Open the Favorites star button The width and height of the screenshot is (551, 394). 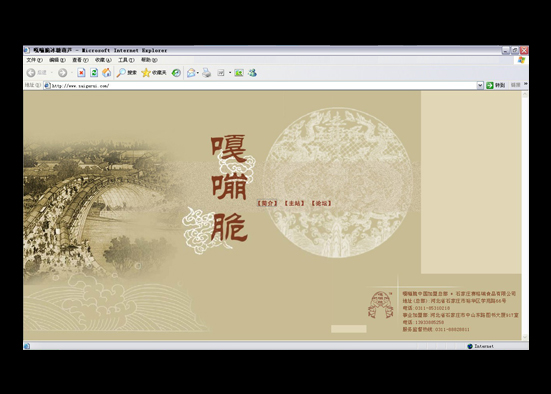pyautogui.click(x=154, y=73)
